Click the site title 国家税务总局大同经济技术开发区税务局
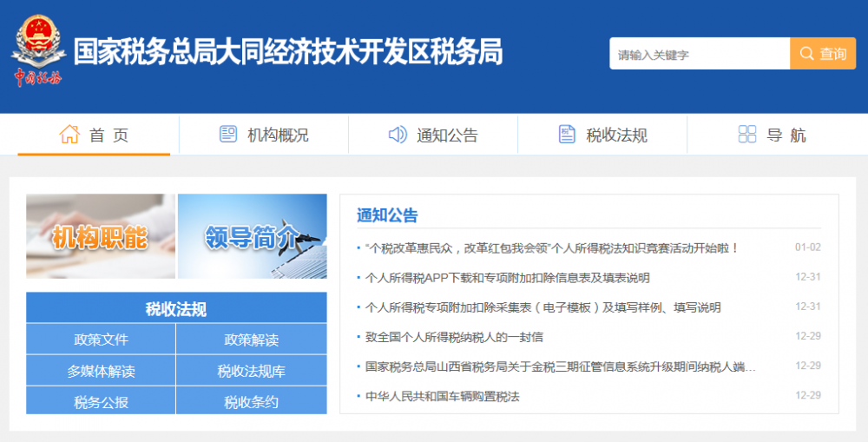868x442 pixels. (x=288, y=52)
